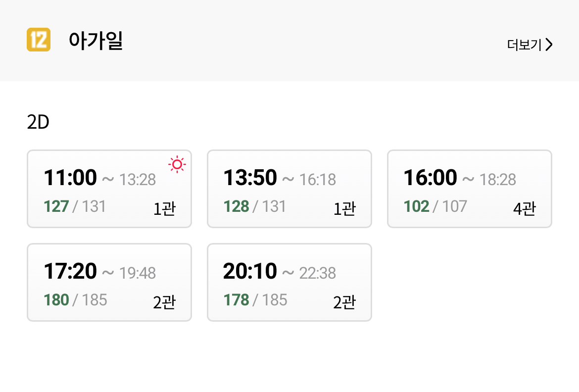Select the 20:10 showtime

[250, 271]
